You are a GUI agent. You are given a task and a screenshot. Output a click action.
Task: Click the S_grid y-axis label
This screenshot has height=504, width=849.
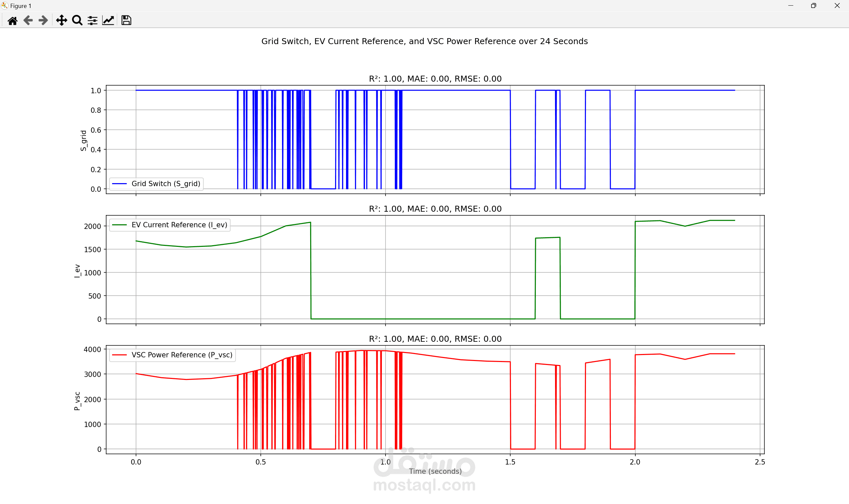click(84, 141)
